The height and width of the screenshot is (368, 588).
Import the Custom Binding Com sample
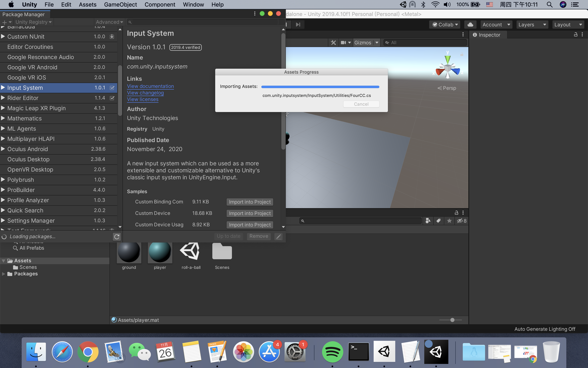click(250, 202)
